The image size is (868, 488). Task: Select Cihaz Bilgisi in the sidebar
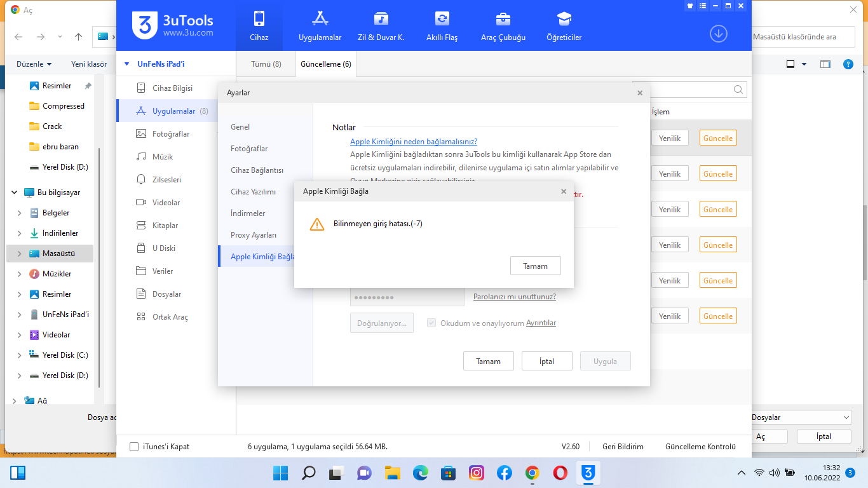[x=172, y=88]
